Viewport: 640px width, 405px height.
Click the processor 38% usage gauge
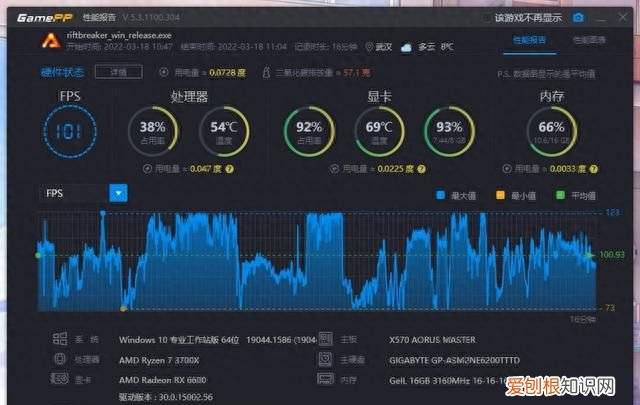153,131
